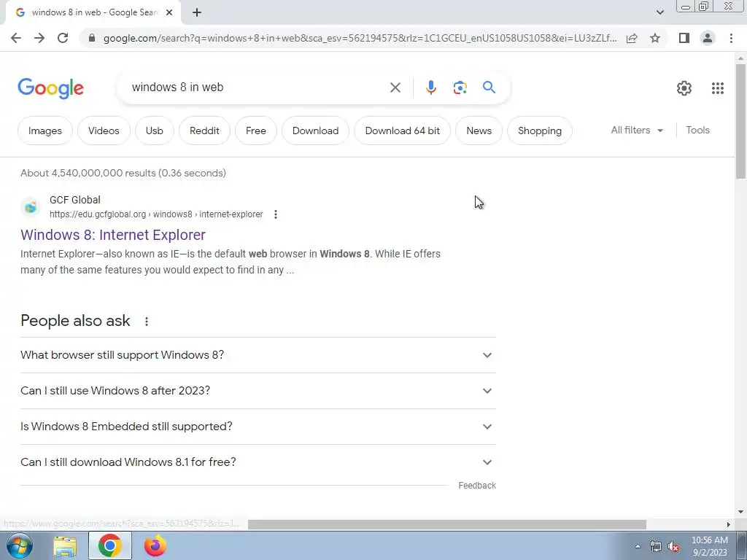The width and height of the screenshot is (747, 560).
Task: Open Google quick settings gear
Action: (684, 88)
